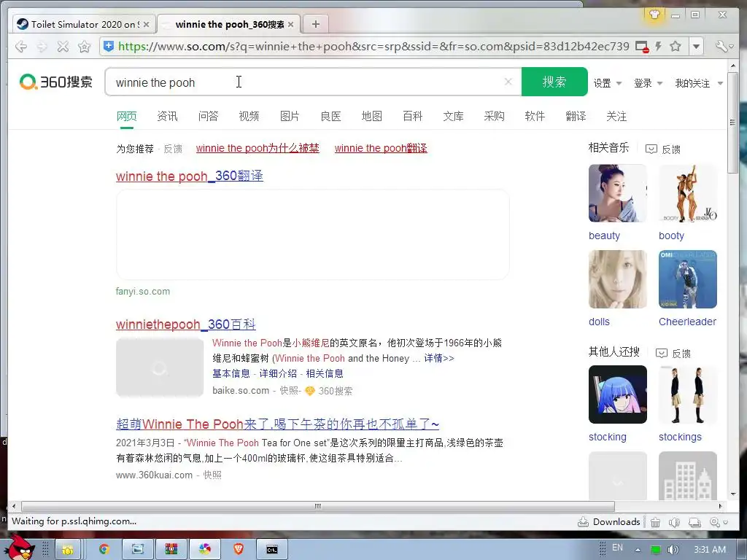Select the 地图 maps tab

click(x=371, y=116)
